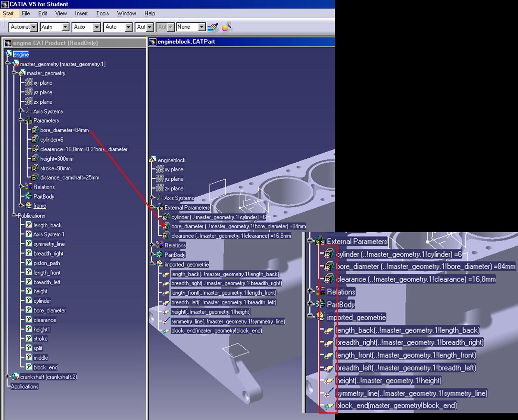Select master_geometry (master_geometry.1) instance
The height and width of the screenshot is (420, 518).
(63, 64)
